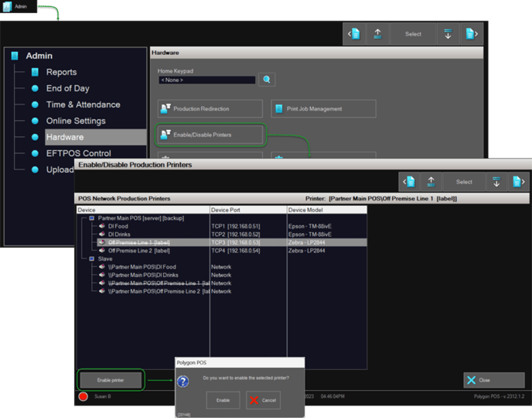532x418 pixels.
Task: Open Enable/Disable Printers
Action: [x=210, y=135]
